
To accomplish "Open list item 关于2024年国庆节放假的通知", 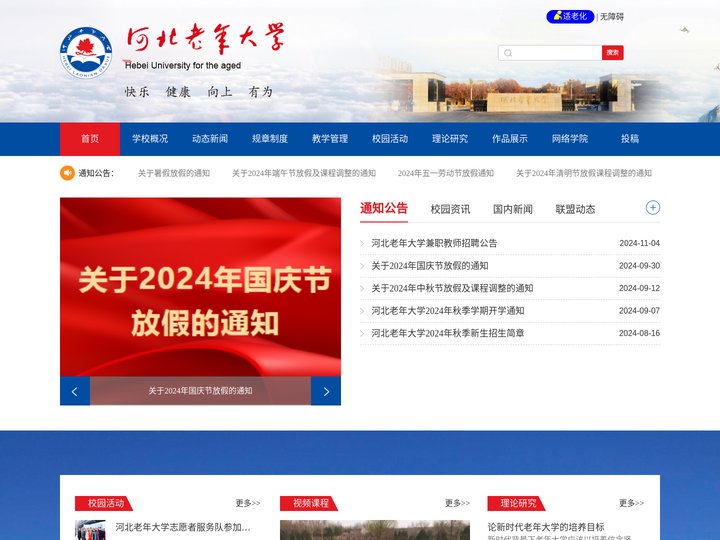I will point(430,266).
